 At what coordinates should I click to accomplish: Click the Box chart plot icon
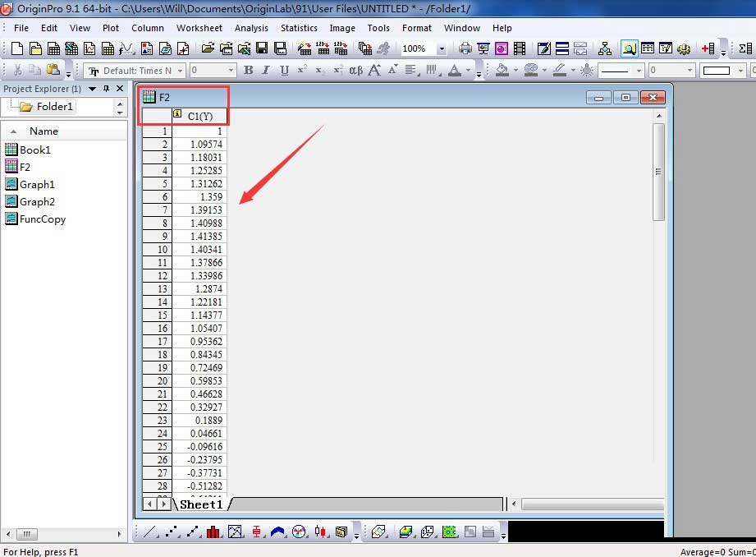(x=256, y=532)
